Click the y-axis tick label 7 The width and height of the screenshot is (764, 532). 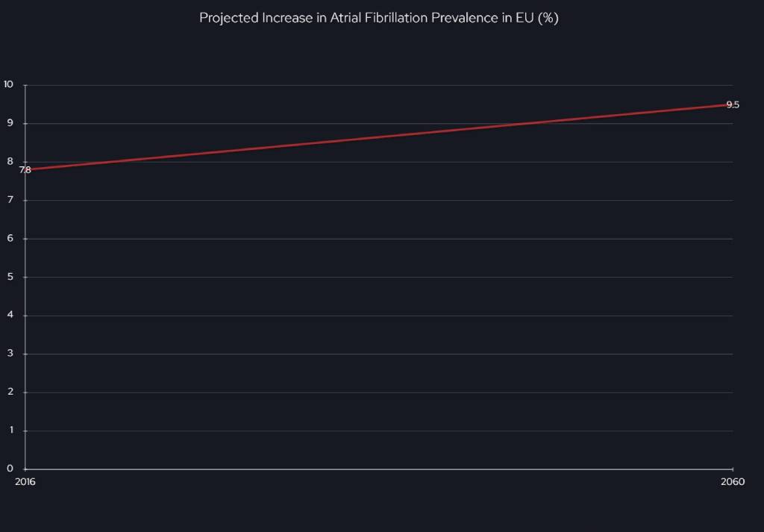(10, 200)
